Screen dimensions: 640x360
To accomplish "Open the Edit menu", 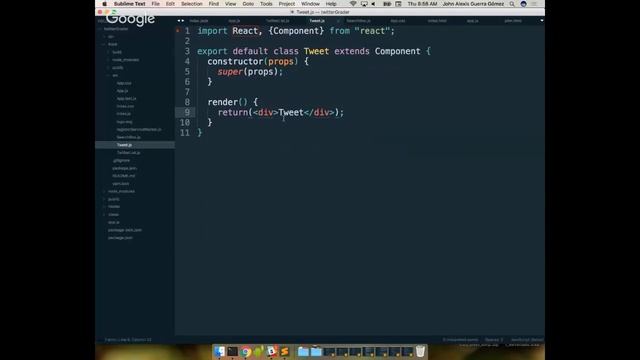I will point(170,4).
